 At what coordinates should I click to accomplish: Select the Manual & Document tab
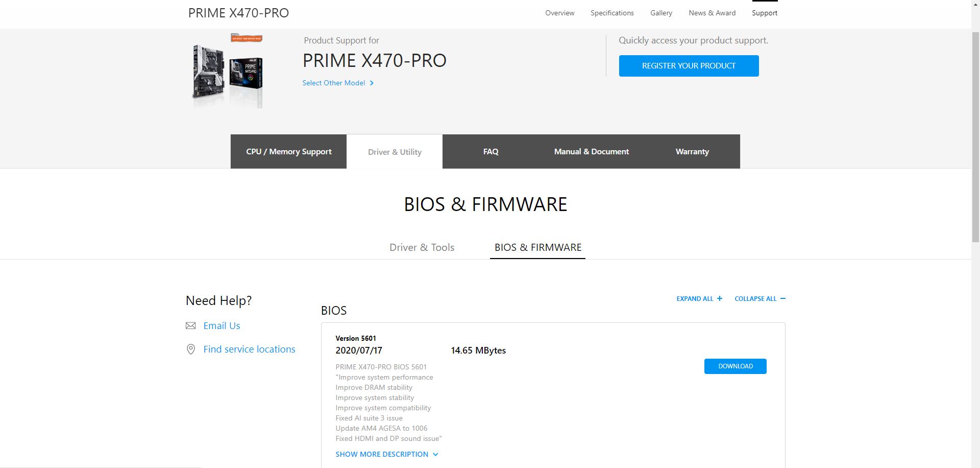[592, 151]
